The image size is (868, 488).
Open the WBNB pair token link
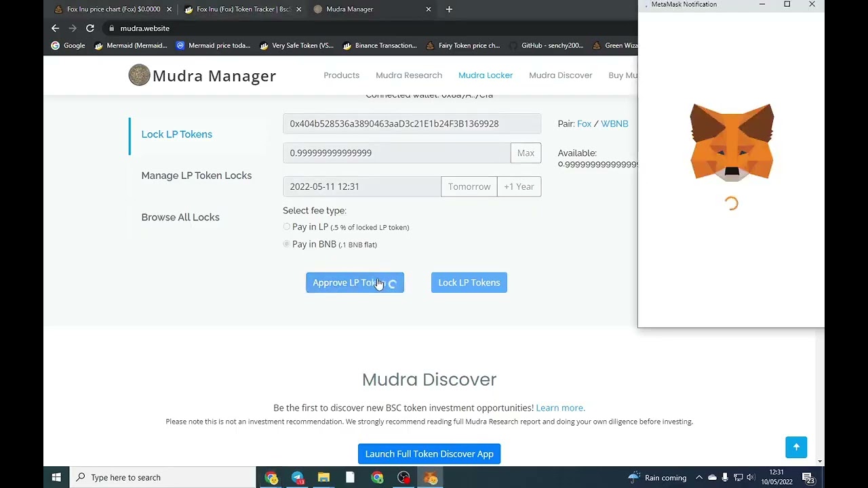coord(614,124)
